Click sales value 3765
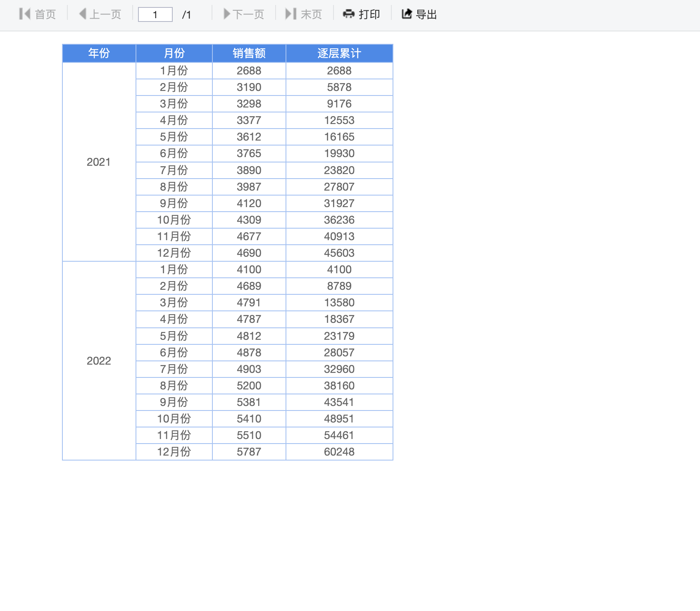700x611 pixels. tap(249, 153)
